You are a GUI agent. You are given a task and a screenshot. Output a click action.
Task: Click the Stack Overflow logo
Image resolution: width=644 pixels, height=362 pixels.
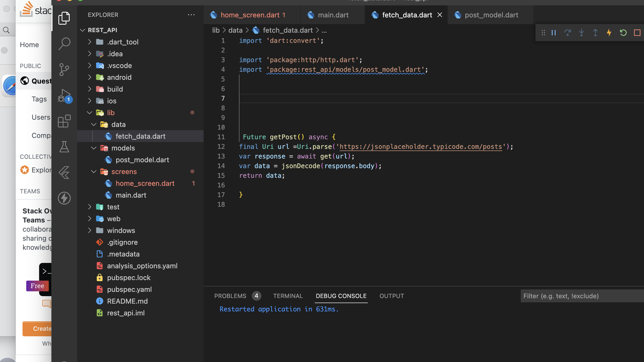coord(36,10)
